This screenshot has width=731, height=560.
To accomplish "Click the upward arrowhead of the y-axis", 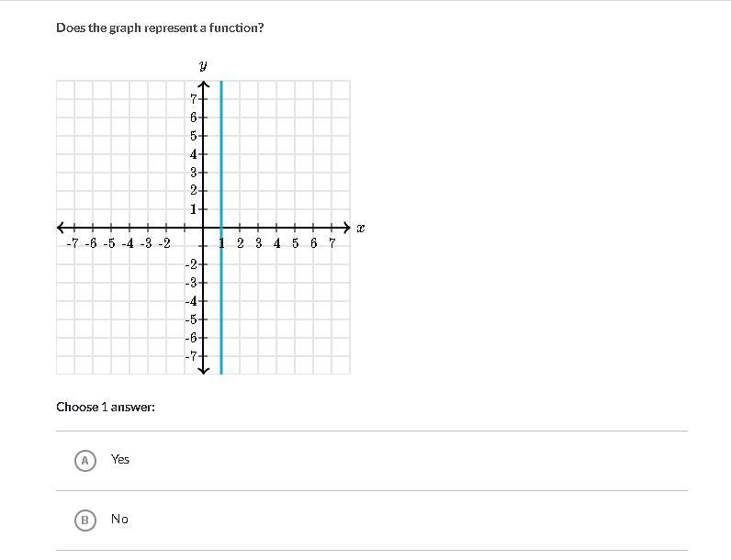I will tap(203, 85).
